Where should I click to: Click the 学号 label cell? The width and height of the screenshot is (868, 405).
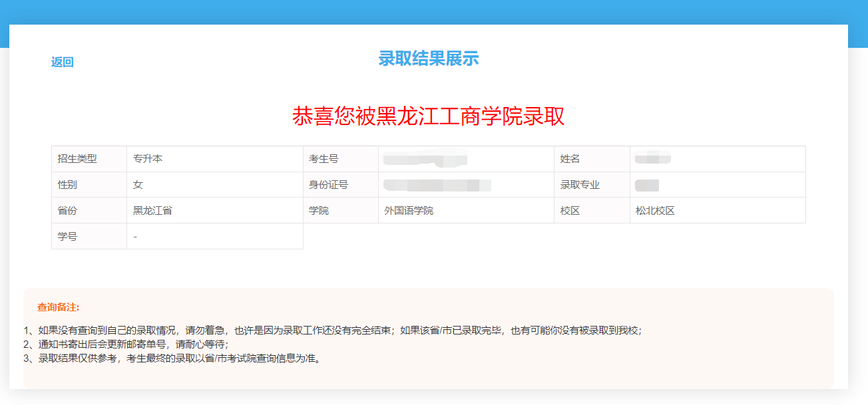(89, 236)
